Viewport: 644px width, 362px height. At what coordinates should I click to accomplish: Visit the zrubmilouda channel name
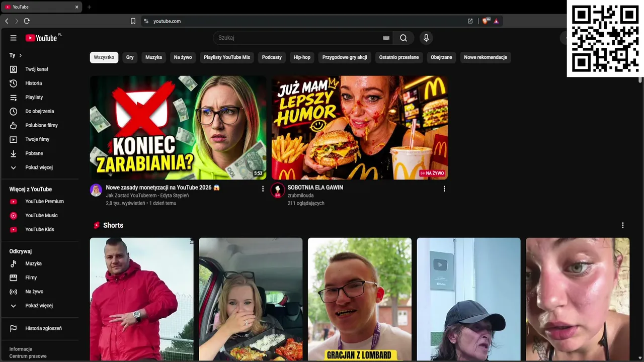pos(300,196)
